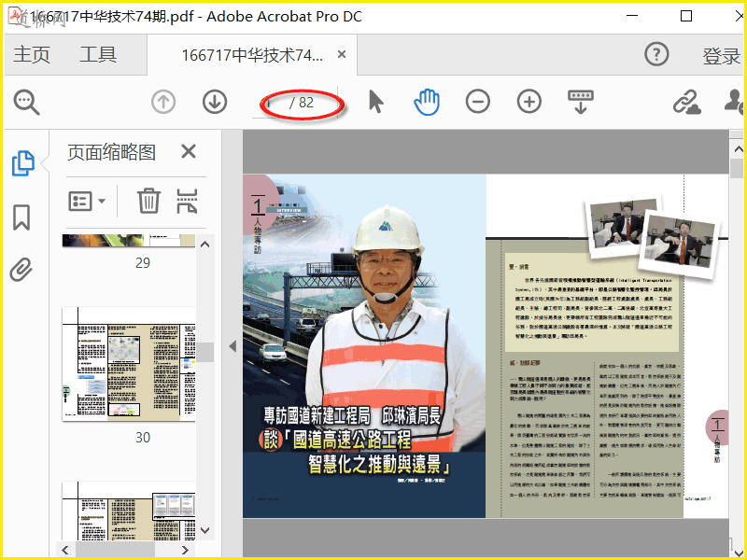Screen dimensions: 747x560
Task: Switch to the 主页 tab
Action: 32,54
